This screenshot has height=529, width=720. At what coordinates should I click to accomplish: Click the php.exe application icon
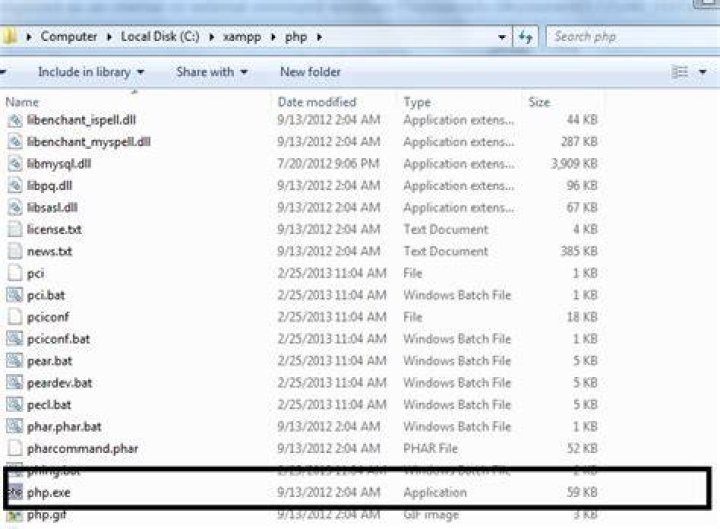tap(15, 492)
